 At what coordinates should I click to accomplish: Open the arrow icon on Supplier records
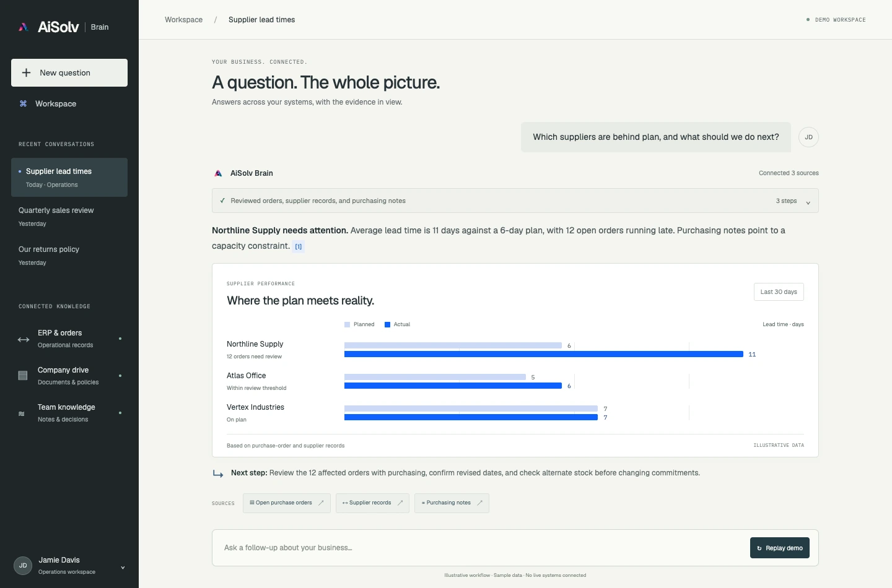tap(400, 503)
